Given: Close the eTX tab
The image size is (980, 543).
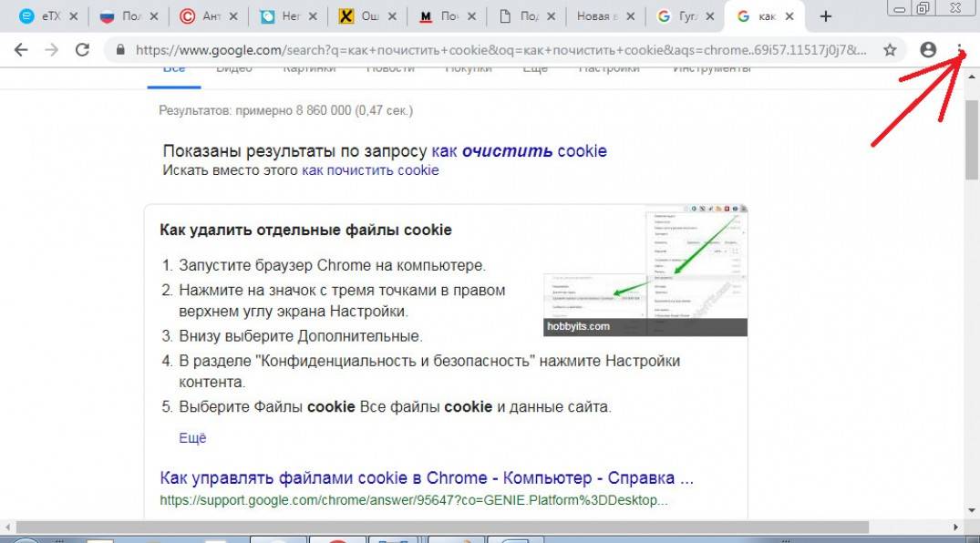Looking at the screenshot, I should click(73, 16).
